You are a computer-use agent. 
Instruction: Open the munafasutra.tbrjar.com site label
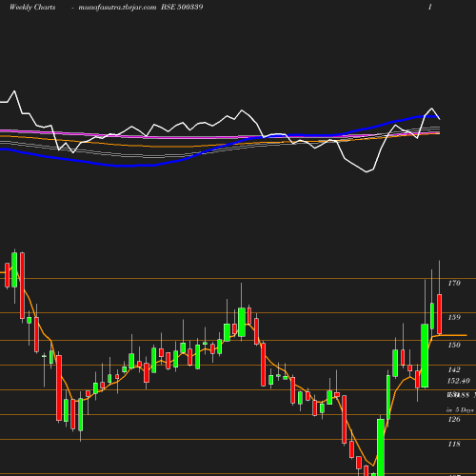coord(117,7)
